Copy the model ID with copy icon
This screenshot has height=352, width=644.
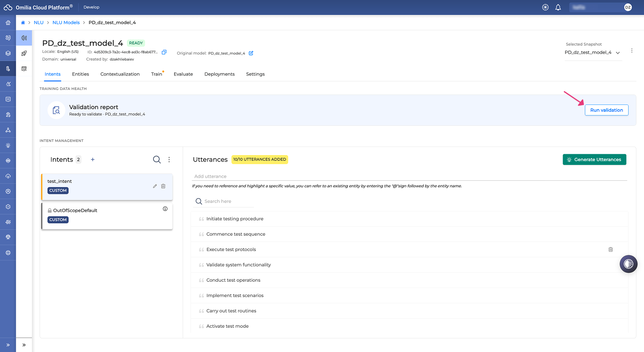point(164,52)
